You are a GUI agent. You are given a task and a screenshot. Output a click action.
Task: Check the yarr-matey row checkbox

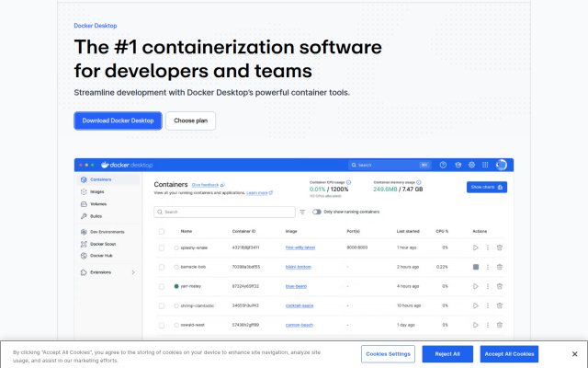pos(162,286)
